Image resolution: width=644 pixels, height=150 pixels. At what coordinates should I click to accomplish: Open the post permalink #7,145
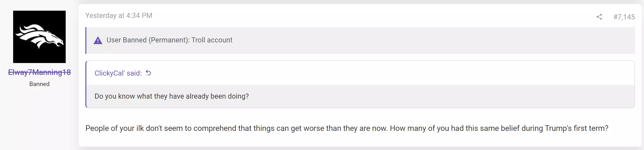click(624, 17)
